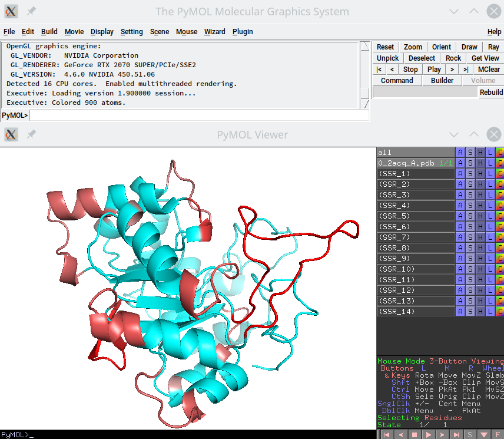Toggle the SSR_4 selection on or off

(416, 206)
